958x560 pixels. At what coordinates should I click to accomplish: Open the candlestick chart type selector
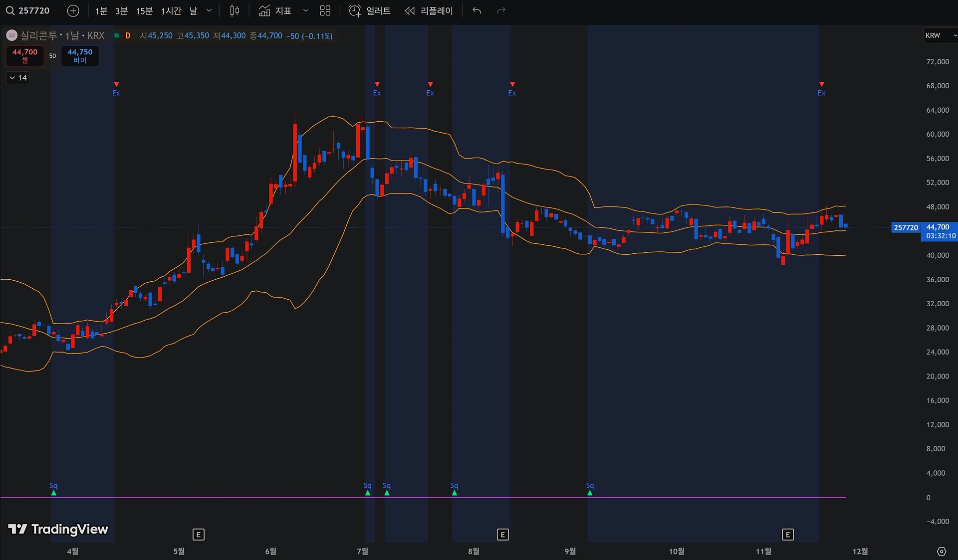tap(235, 10)
